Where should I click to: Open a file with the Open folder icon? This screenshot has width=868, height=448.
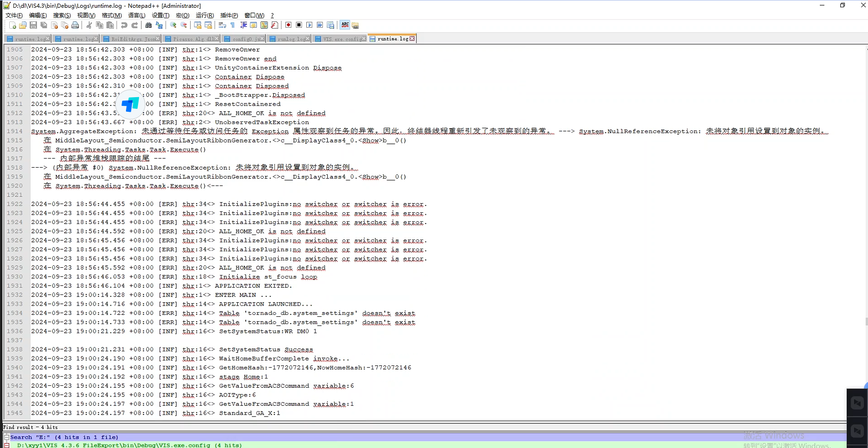(x=23, y=25)
